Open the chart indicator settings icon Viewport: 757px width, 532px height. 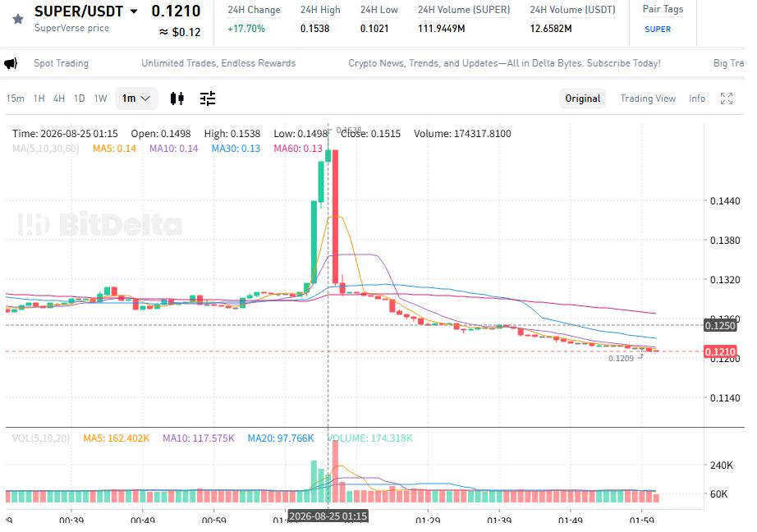208,99
